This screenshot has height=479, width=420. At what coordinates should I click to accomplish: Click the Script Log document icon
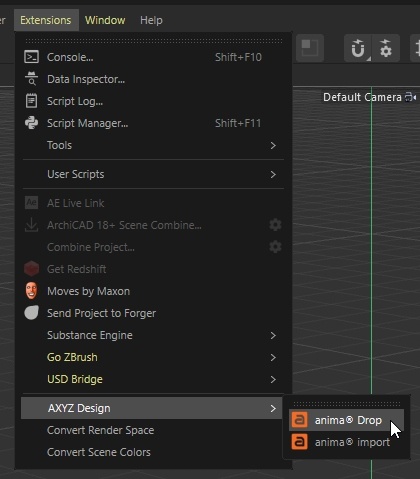[x=31, y=101]
